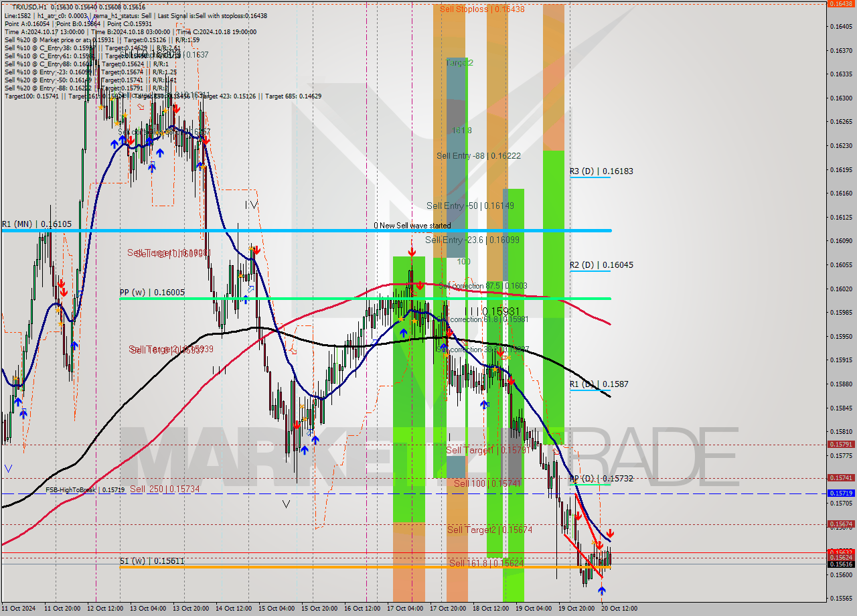Click the '11 Oct 2024' time axis label
The height and width of the screenshot is (616, 857).
click(x=18, y=609)
